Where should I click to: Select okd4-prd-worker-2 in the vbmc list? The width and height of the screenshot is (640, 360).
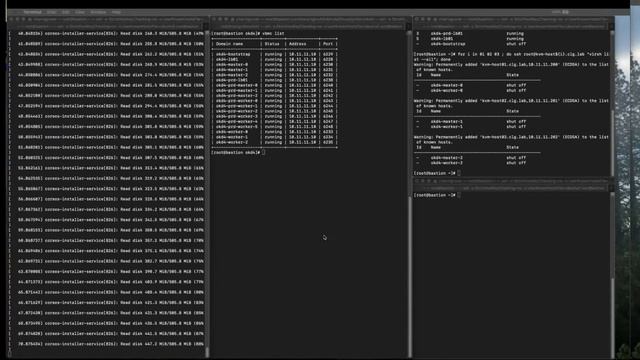237,111
